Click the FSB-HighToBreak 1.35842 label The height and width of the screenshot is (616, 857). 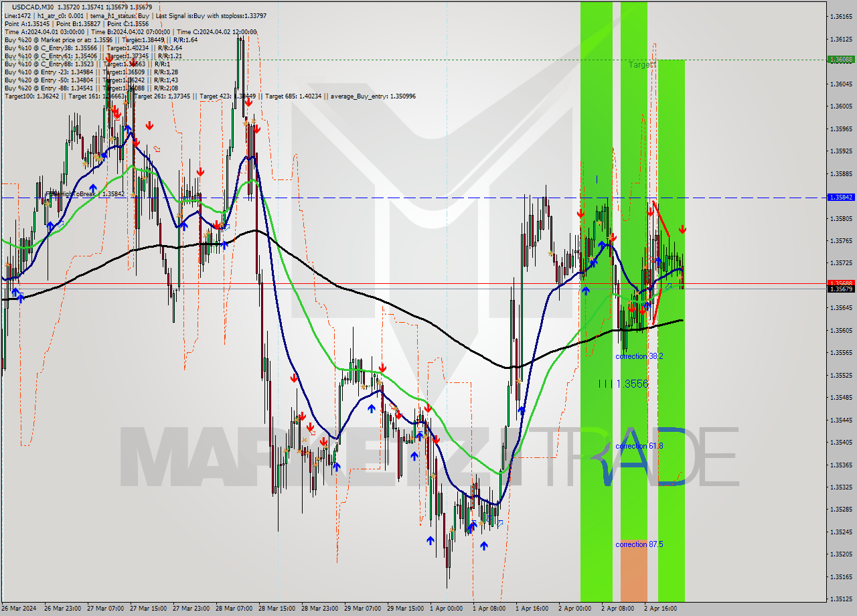click(85, 194)
